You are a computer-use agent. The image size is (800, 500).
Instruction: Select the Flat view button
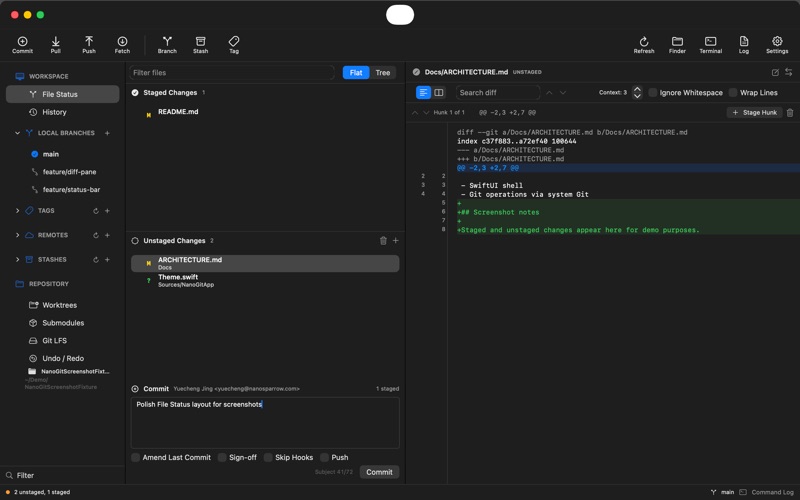(356, 72)
